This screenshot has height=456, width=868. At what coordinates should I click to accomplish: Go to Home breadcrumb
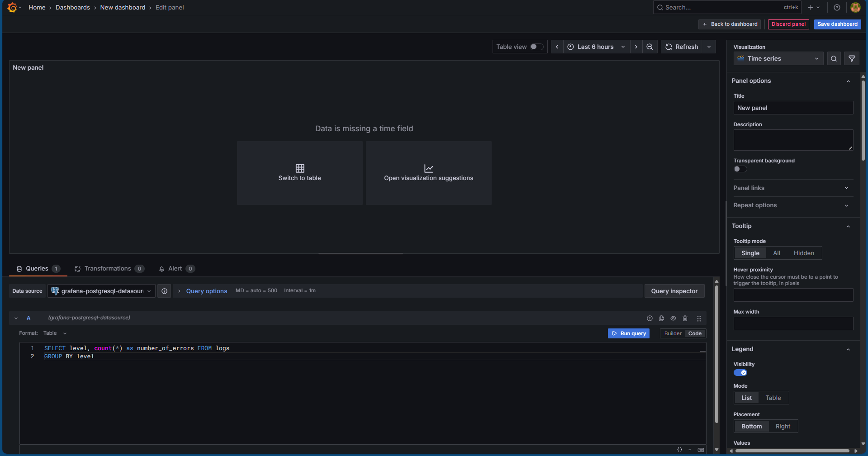pos(37,7)
